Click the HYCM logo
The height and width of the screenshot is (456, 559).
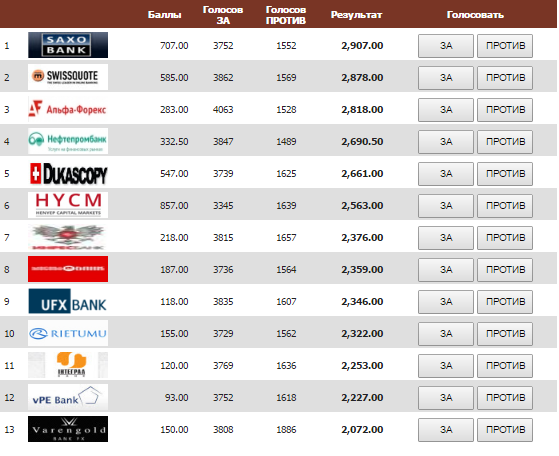(68, 205)
